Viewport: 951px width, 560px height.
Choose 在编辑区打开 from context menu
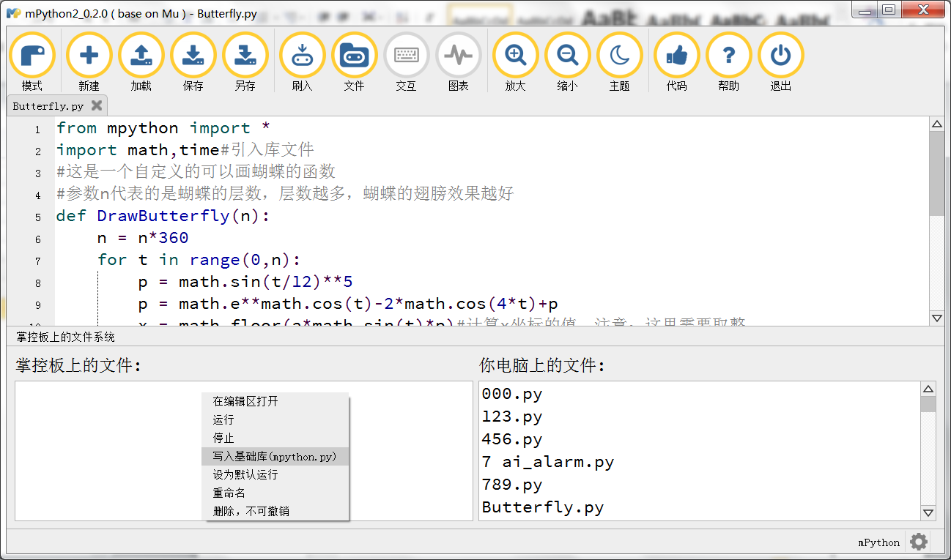click(x=275, y=401)
